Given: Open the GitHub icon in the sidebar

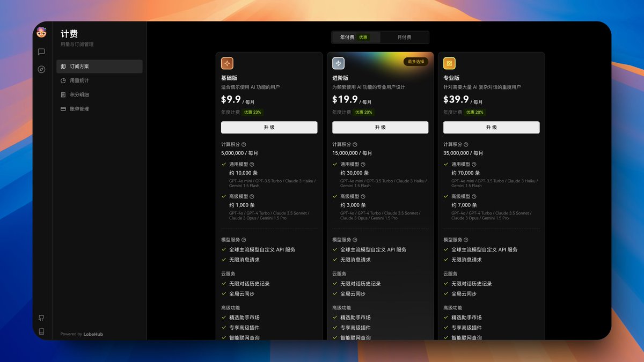Looking at the screenshot, I should point(41,318).
